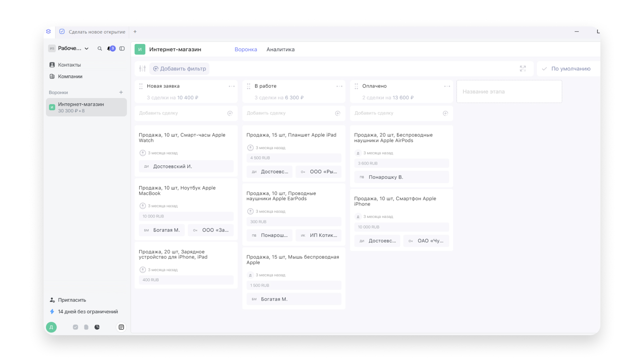Open Богатая М. contact on MacBook deal

[162, 230]
